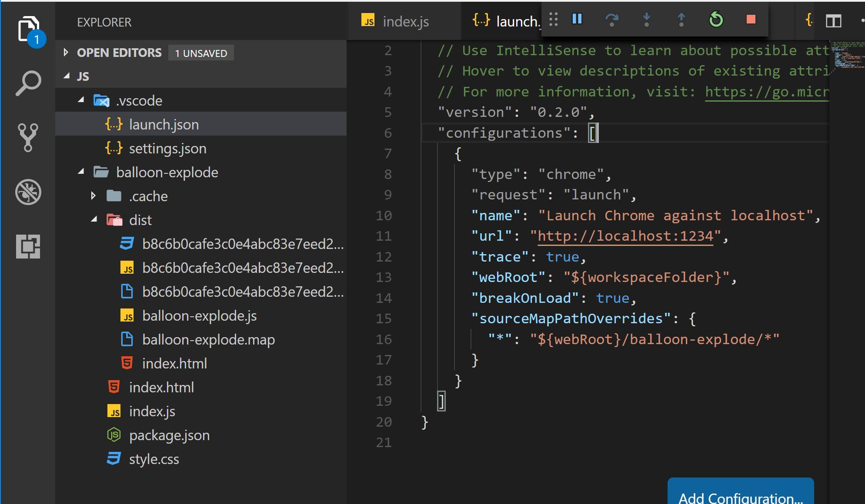The image size is (865, 504).
Task: Open the Search view
Action: [x=28, y=83]
